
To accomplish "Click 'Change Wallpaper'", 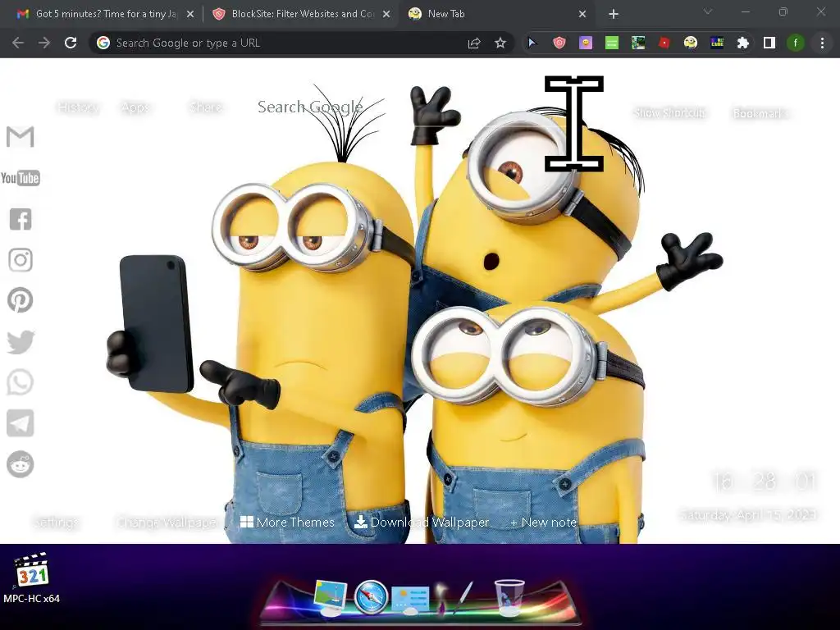I will pos(167,523).
